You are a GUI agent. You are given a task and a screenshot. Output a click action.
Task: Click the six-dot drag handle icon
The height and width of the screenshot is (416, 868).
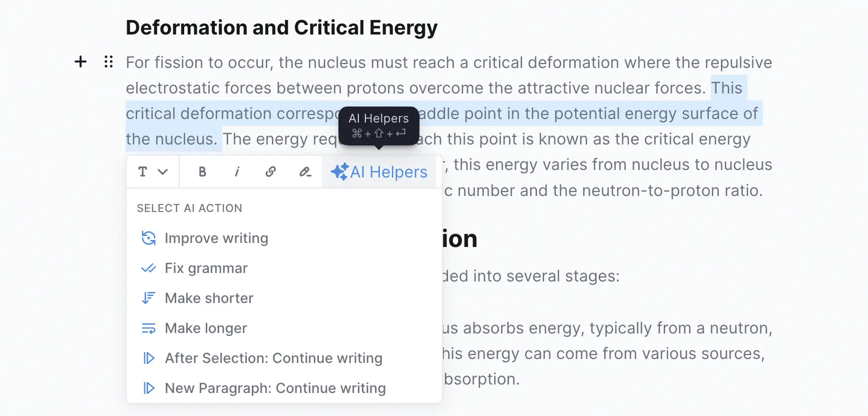point(108,62)
